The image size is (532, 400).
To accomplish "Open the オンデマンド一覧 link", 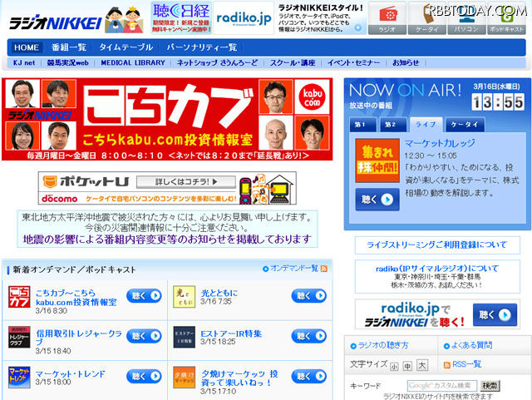I will click(x=293, y=269).
